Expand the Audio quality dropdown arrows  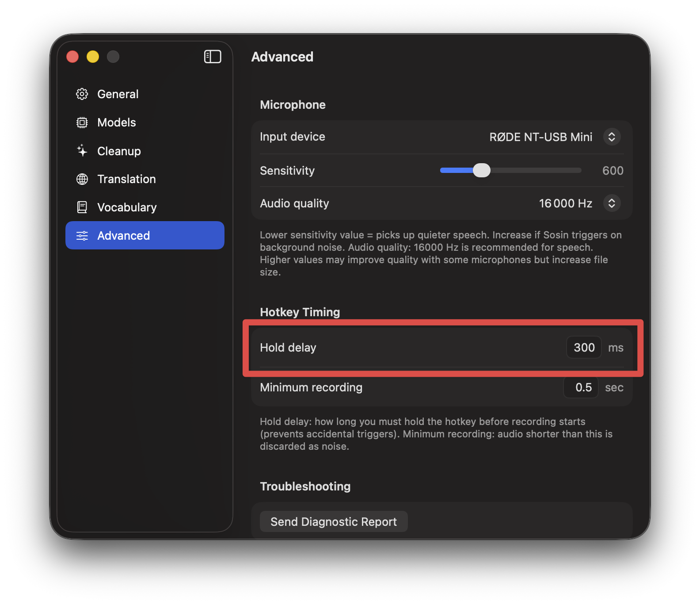click(612, 203)
